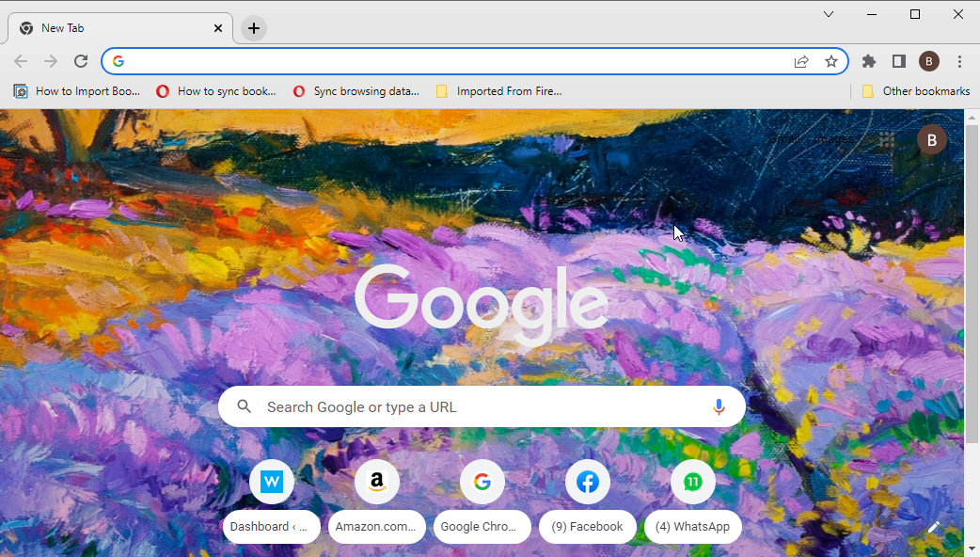Open the Extensions puzzle icon

pyautogui.click(x=869, y=61)
